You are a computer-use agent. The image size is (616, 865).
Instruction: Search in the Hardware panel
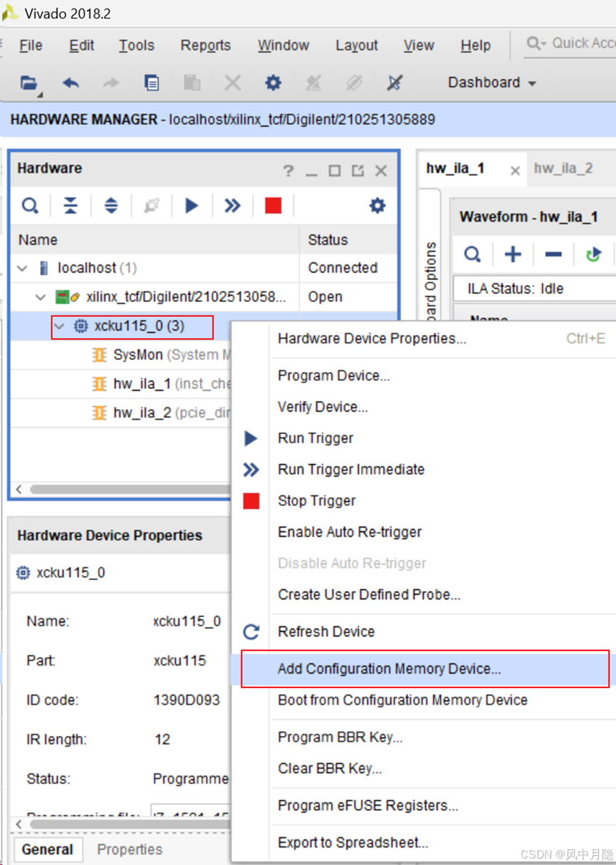[30, 206]
